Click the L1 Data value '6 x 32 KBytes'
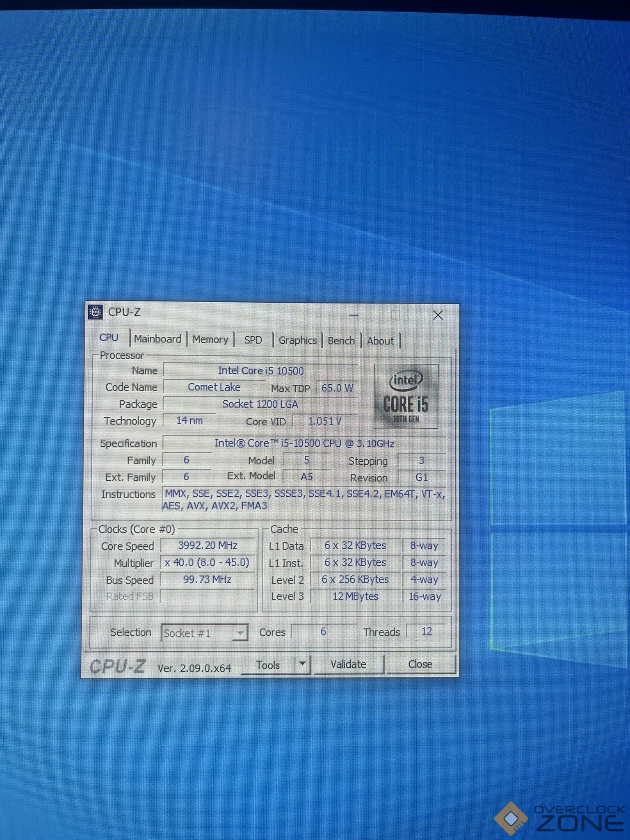This screenshot has height=840, width=630. coord(355,546)
